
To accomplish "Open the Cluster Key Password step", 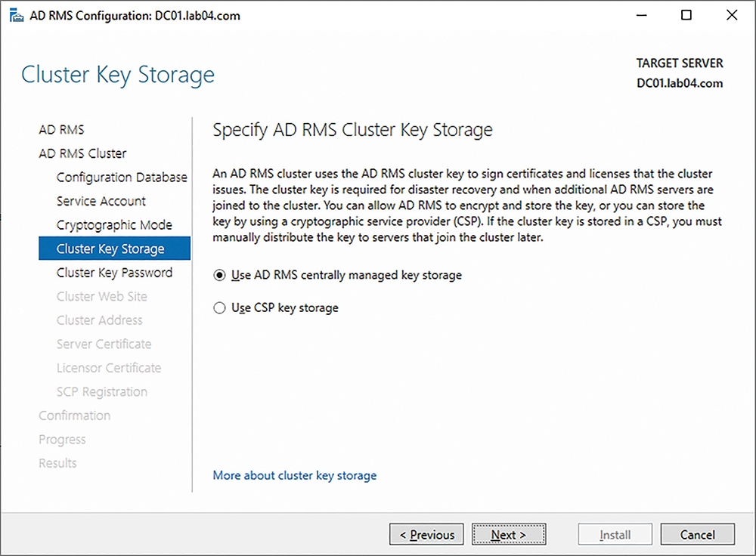I will pos(114,273).
